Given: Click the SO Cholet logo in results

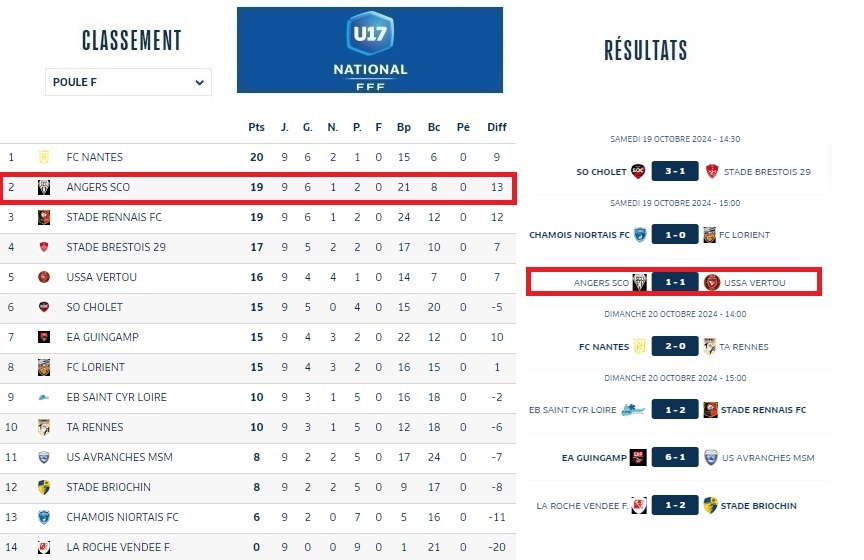Looking at the screenshot, I should pyautogui.click(x=639, y=171).
